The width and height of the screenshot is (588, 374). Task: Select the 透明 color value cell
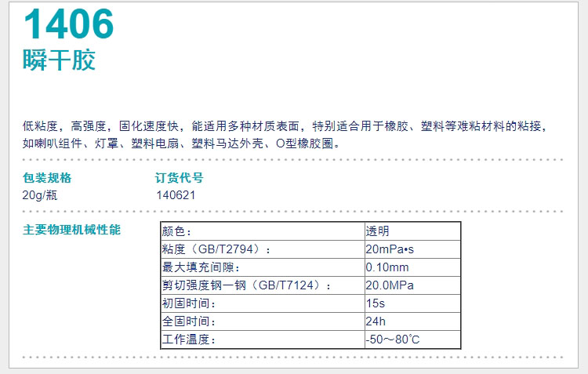[x=377, y=231]
